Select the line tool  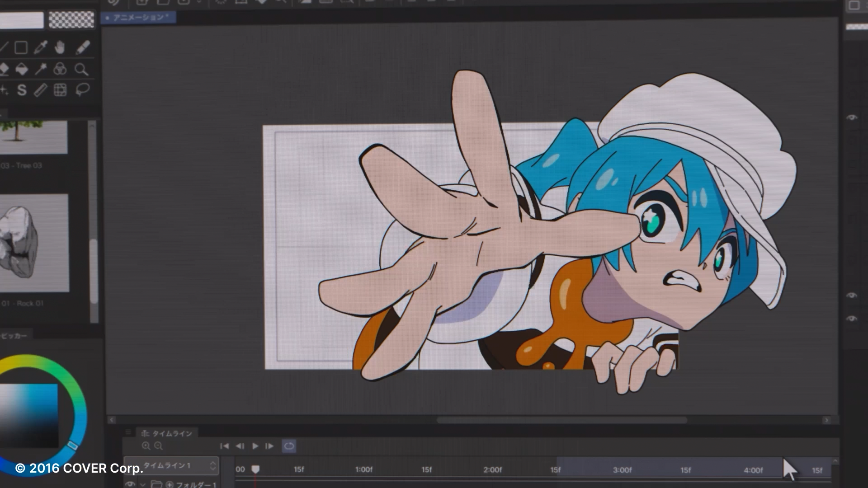[3, 47]
